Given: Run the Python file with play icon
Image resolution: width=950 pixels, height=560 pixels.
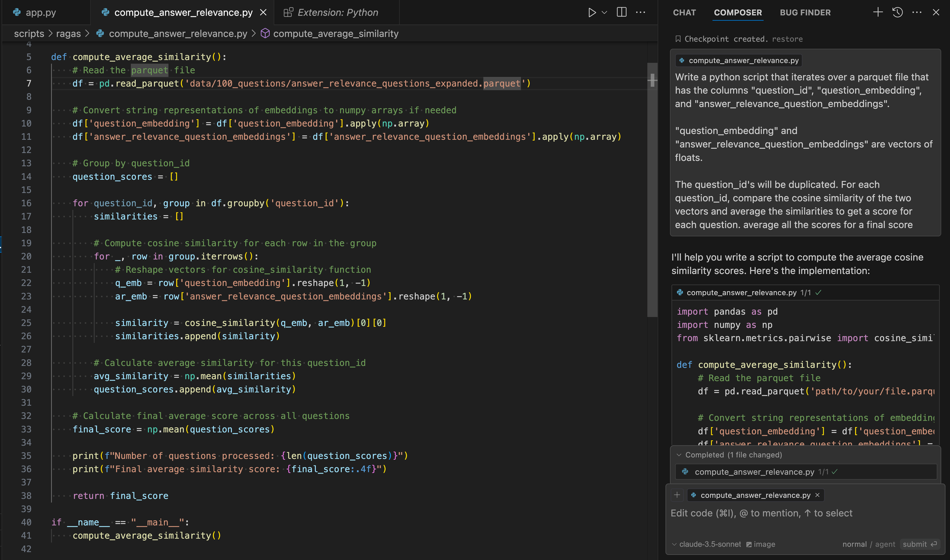Looking at the screenshot, I should pos(592,12).
